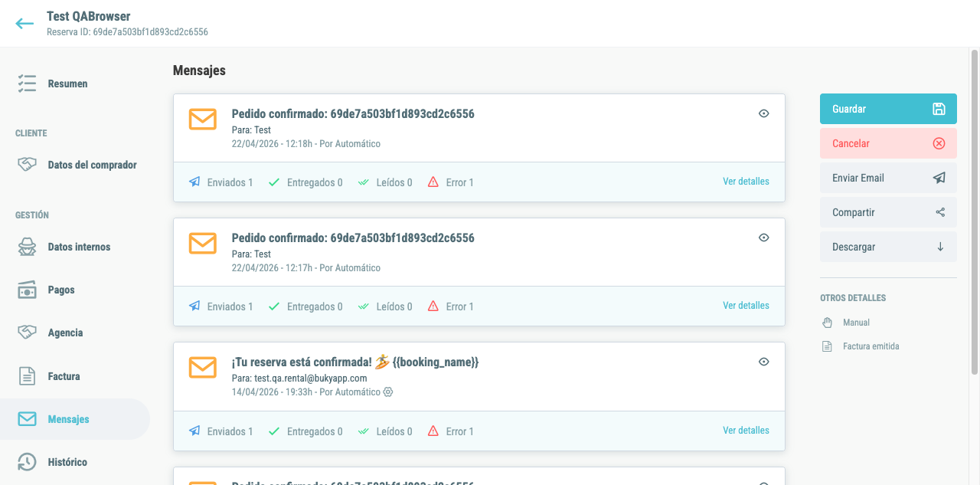The width and height of the screenshot is (980, 485).
Task: Open the Compartir share options
Action: click(x=888, y=212)
